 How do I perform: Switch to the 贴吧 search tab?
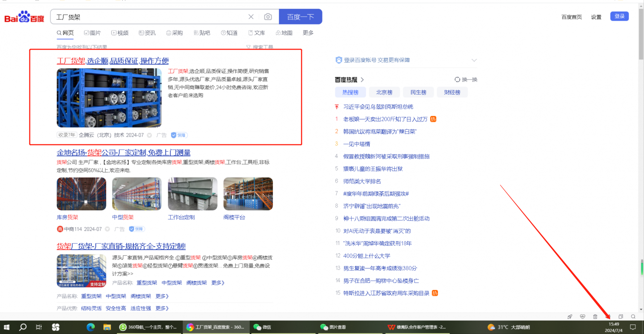pos(202,33)
